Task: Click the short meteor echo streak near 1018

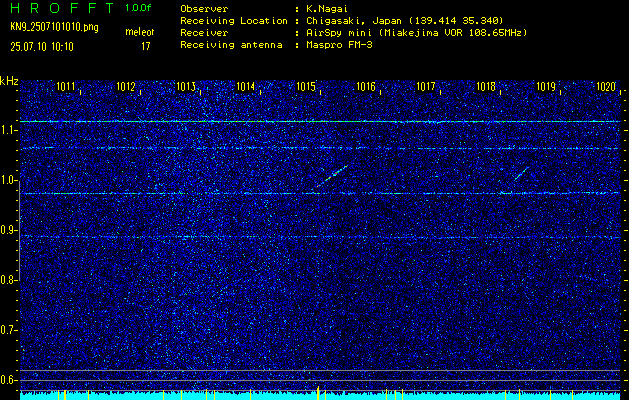Action: [x=521, y=174]
